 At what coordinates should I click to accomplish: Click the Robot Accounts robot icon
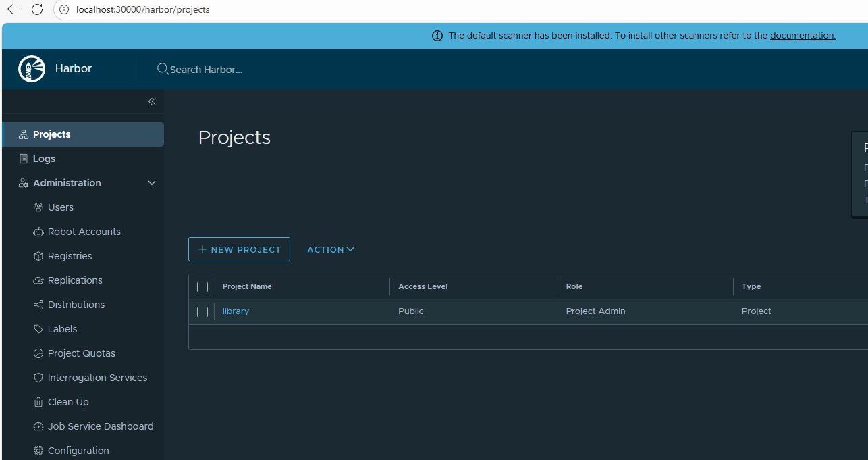(x=38, y=232)
